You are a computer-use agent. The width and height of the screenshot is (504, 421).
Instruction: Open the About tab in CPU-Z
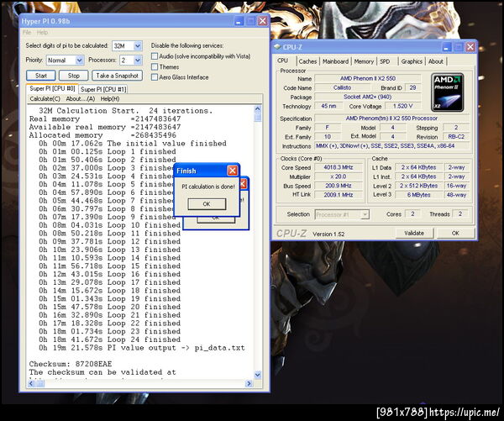pos(435,61)
